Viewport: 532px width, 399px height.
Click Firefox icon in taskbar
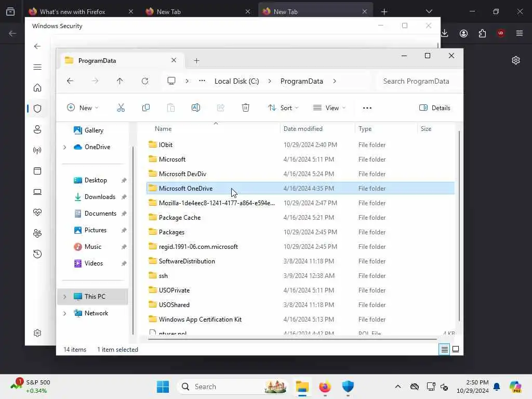325,387
